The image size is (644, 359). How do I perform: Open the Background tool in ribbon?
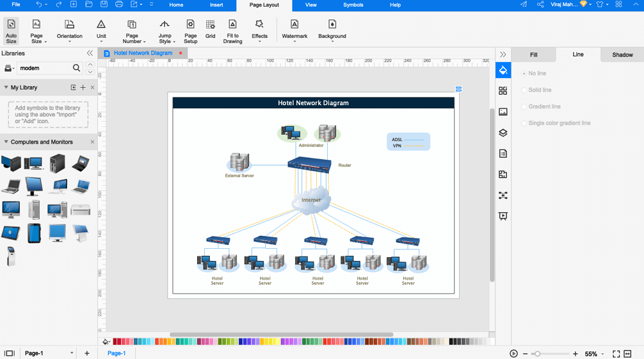point(332,29)
